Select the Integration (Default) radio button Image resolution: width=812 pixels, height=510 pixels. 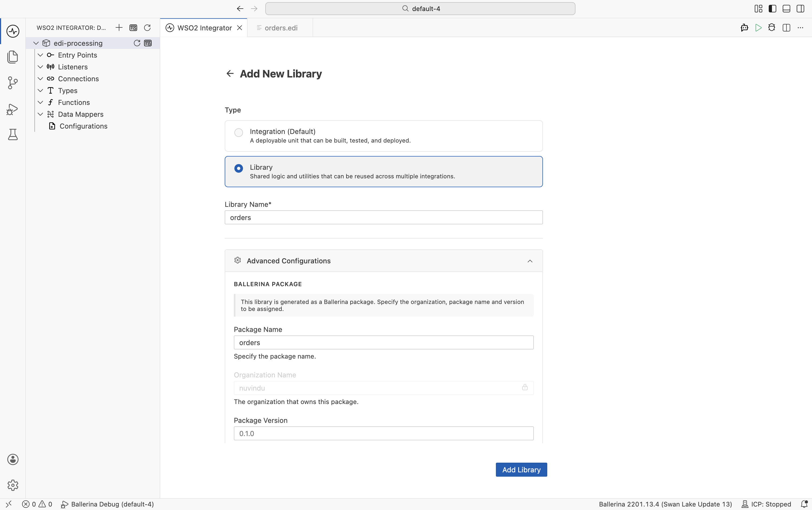click(x=239, y=133)
